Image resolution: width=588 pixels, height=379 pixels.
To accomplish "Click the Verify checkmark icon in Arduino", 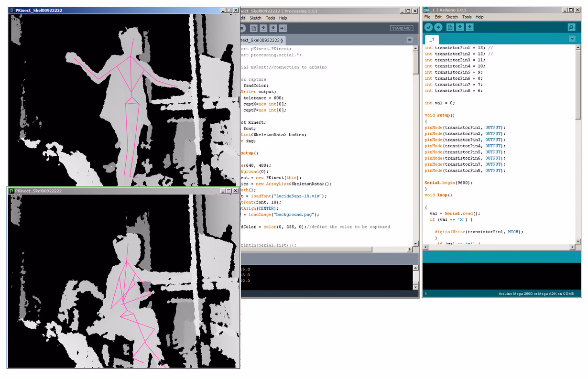I will pos(428,27).
